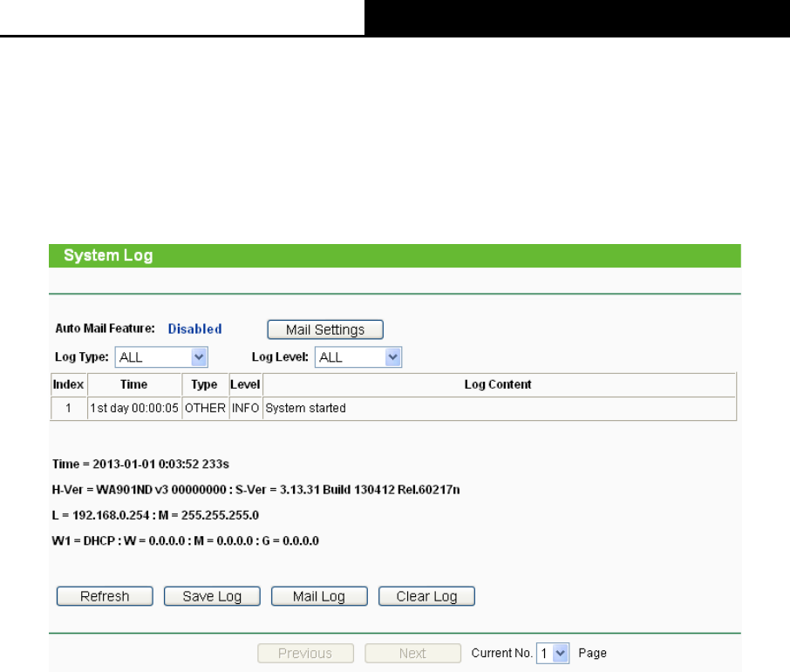Click the 1st day 00:00:05 time cell
Image resolution: width=790 pixels, height=672 pixels.
tap(134, 408)
